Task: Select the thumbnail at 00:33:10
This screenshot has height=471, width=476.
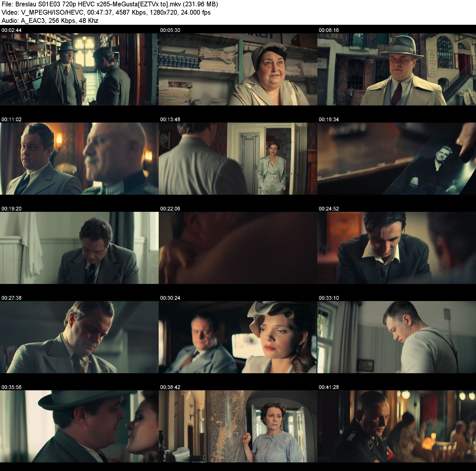Action: [397, 337]
